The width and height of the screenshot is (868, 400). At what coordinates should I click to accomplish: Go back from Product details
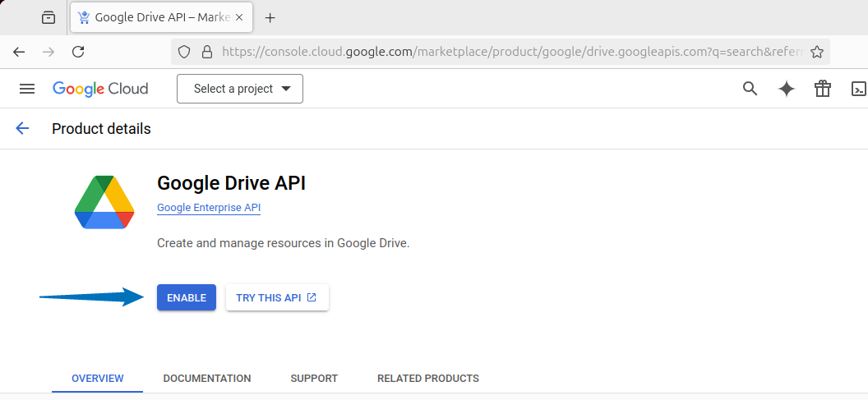tap(22, 128)
